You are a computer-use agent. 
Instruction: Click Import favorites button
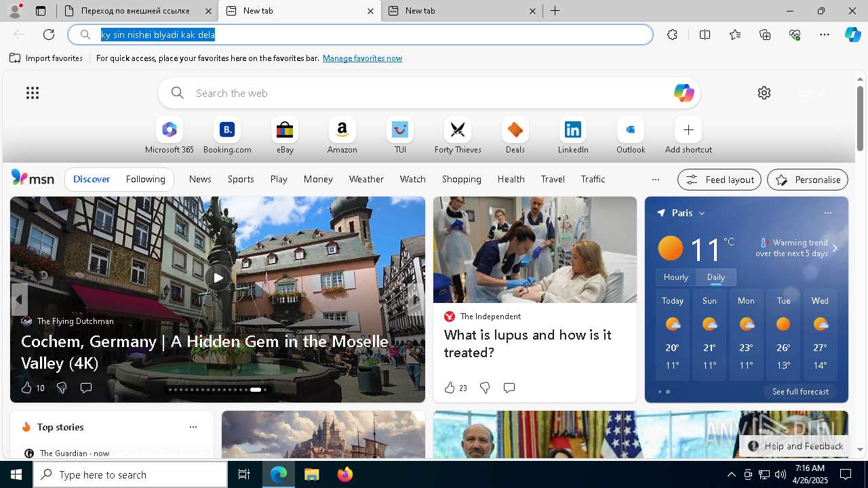coord(46,58)
